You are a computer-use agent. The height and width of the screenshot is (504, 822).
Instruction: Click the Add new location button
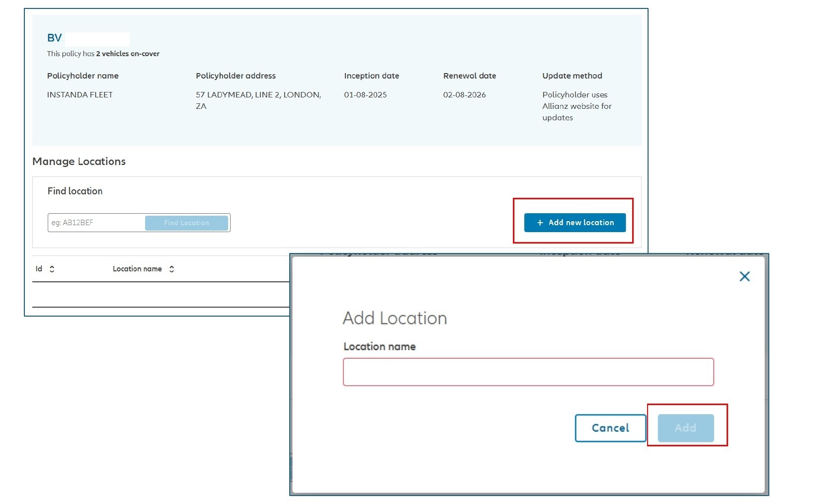(x=575, y=223)
